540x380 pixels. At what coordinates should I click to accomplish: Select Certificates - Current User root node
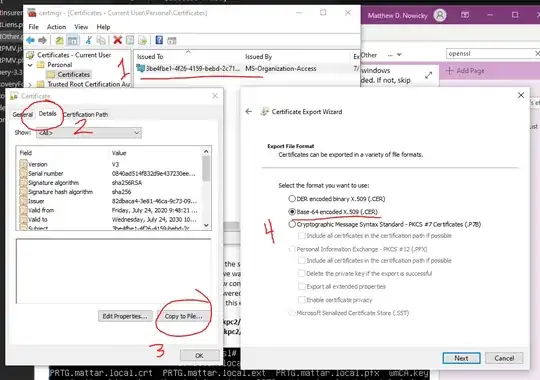coord(69,55)
